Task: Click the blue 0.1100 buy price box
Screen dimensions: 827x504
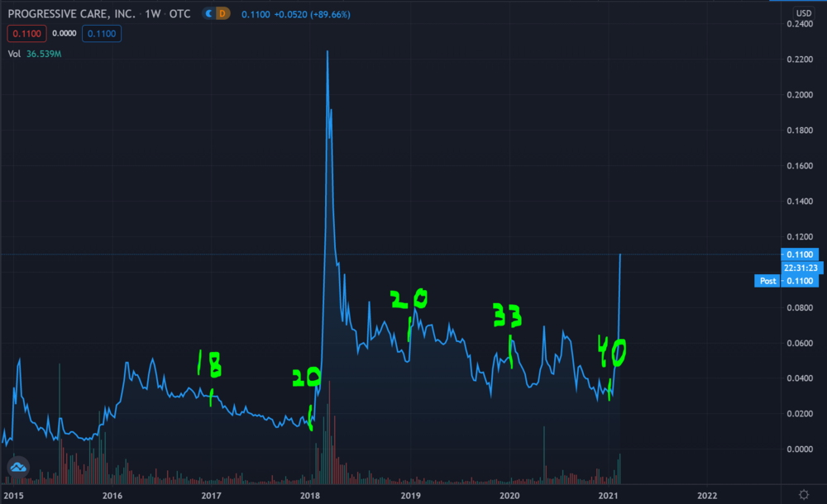Action: (x=103, y=34)
